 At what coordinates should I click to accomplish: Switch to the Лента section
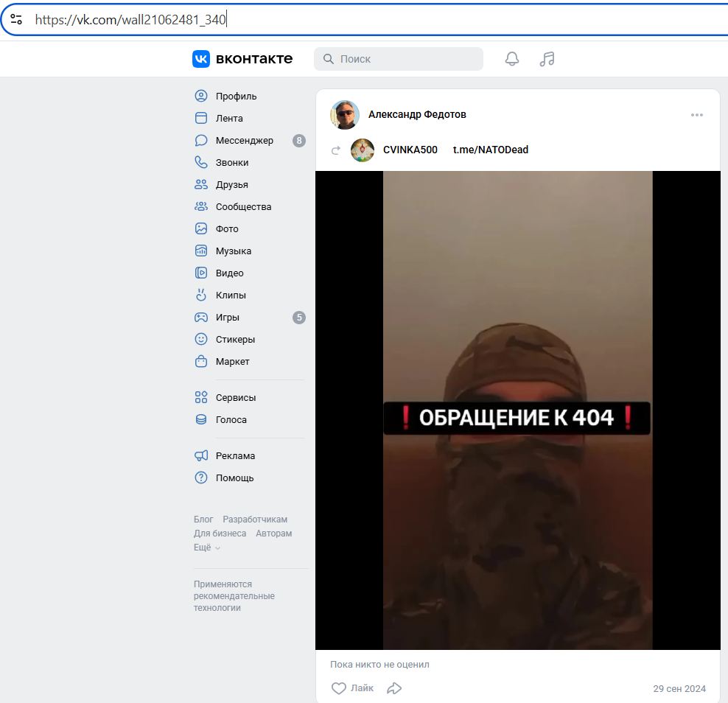point(230,118)
